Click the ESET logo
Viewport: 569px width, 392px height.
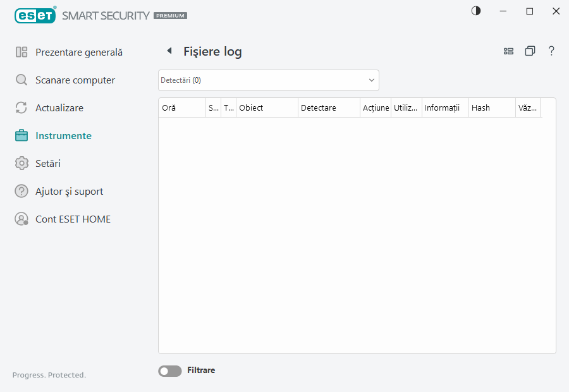point(35,15)
